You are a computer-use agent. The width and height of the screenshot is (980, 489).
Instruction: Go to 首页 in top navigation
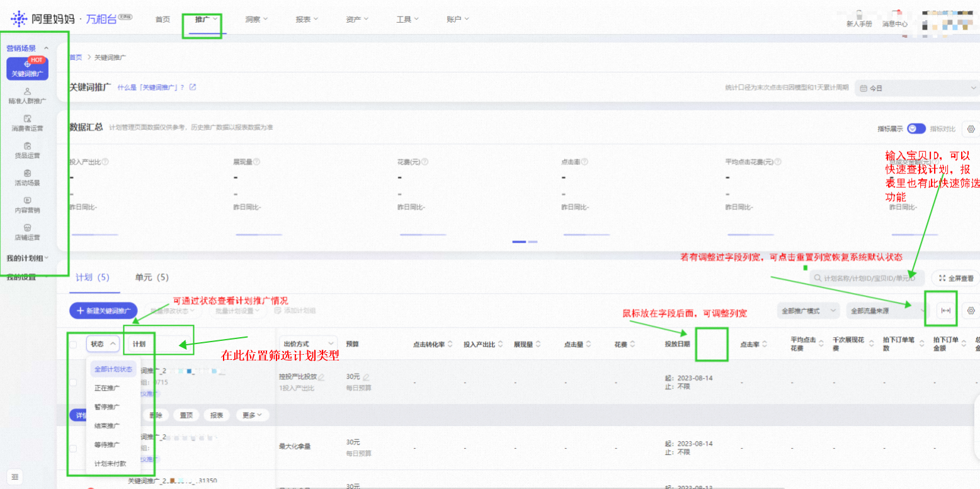coord(162,20)
